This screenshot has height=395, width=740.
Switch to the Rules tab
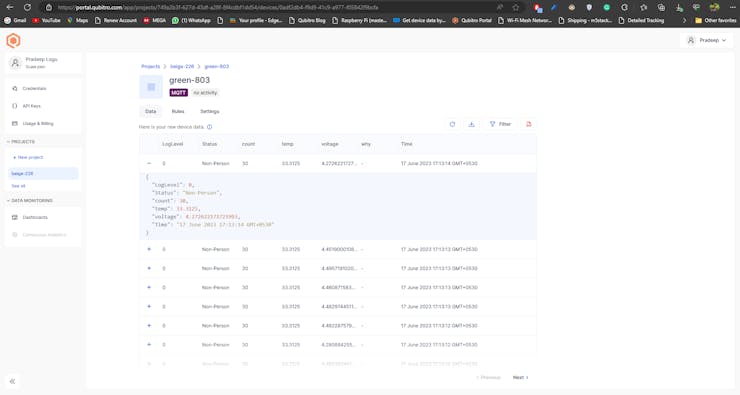(x=178, y=112)
